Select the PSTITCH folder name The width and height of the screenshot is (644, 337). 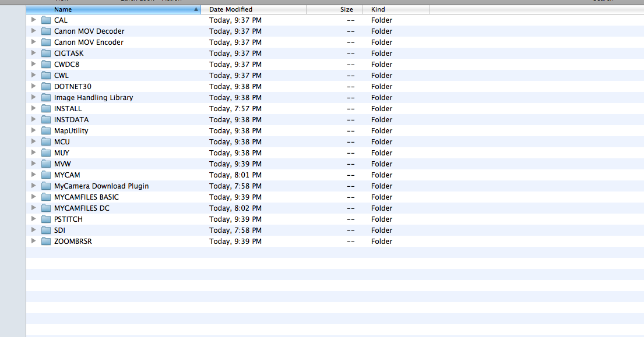[x=68, y=219]
